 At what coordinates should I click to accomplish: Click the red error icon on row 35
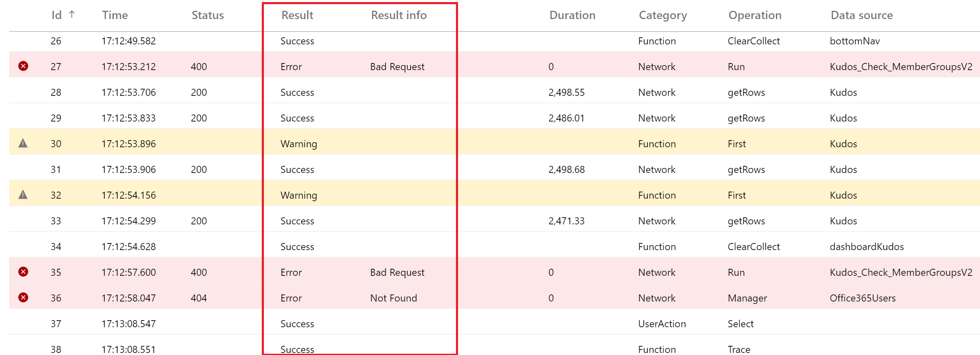pos(23,272)
